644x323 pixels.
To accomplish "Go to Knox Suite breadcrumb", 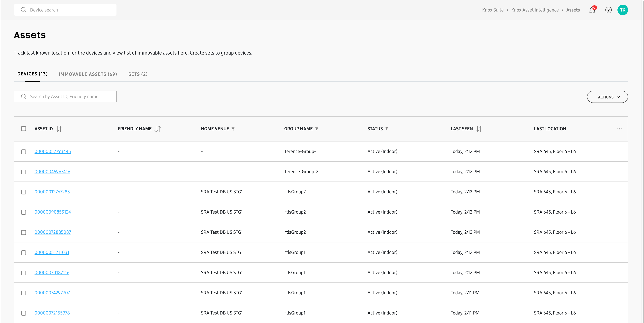I will (x=493, y=10).
